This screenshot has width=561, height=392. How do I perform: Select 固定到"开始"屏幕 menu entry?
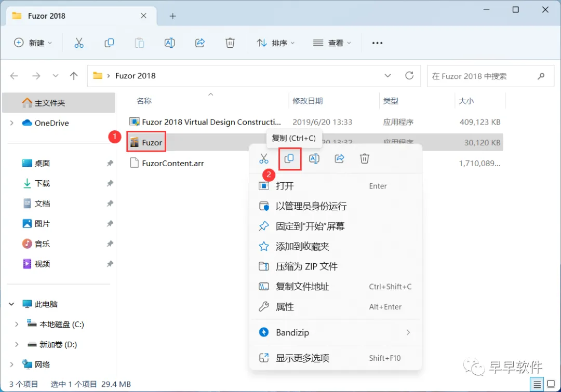click(335, 226)
